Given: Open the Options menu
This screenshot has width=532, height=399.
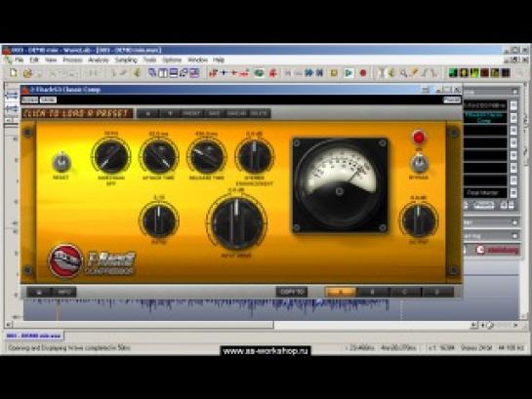Looking at the screenshot, I should [x=172, y=60].
